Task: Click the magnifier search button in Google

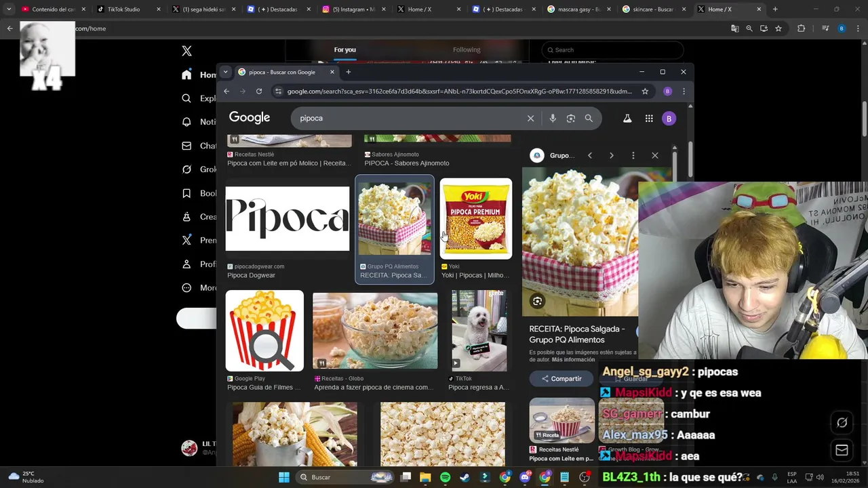Action: point(589,118)
